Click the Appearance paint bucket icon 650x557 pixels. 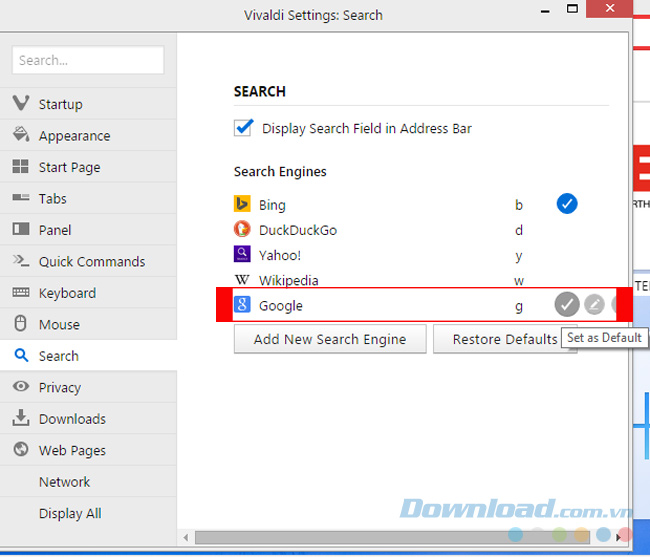click(20, 135)
